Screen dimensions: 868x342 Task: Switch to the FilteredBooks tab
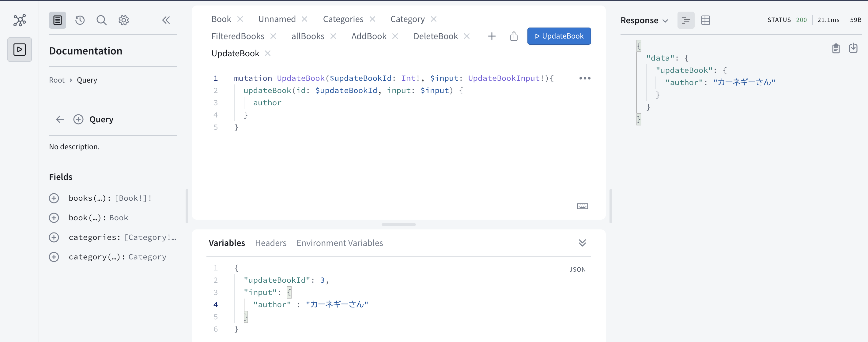tap(238, 36)
